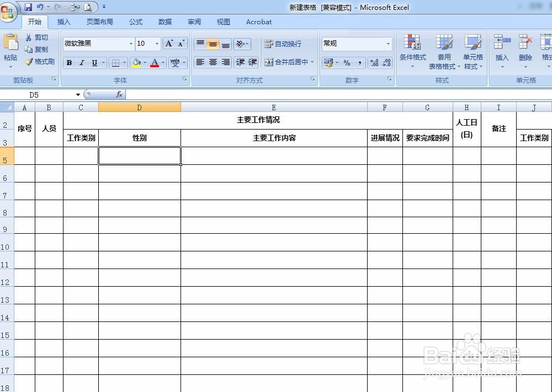Center text horizontally
Viewport: 552px width, 392px height.
coord(213,62)
